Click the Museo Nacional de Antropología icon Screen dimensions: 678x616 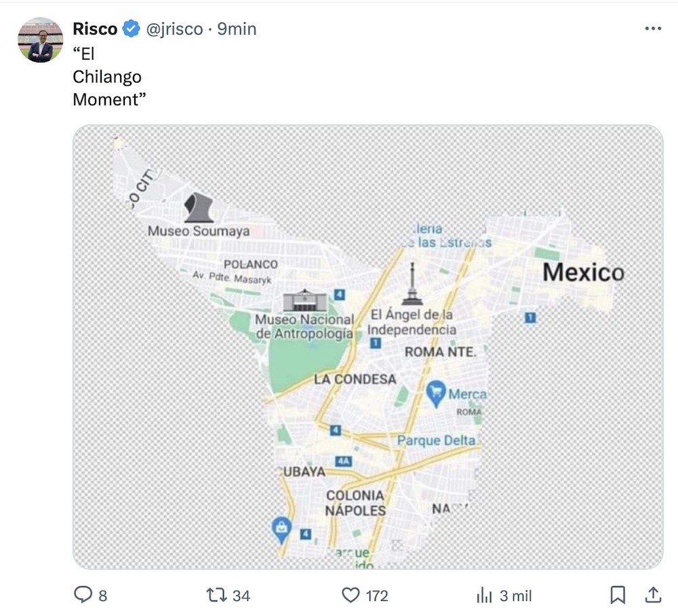(x=305, y=300)
